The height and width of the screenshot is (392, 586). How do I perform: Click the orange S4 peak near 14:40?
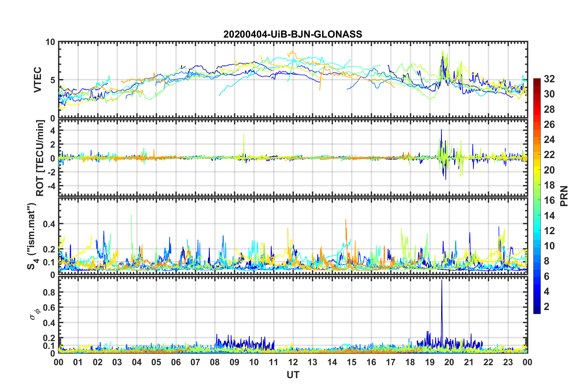(x=346, y=220)
